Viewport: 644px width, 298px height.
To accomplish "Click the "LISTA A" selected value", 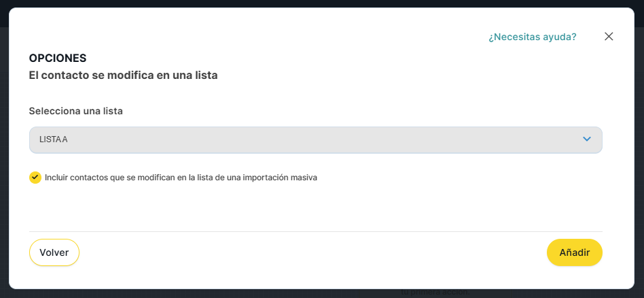I will point(54,139).
